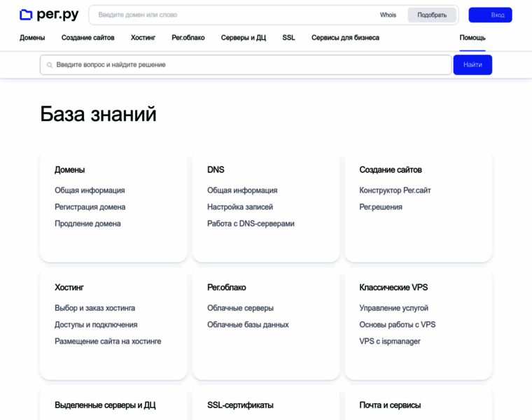This screenshot has height=420, width=532.
Task: Open Общая информация under Домены
Action: coord(90,190)
